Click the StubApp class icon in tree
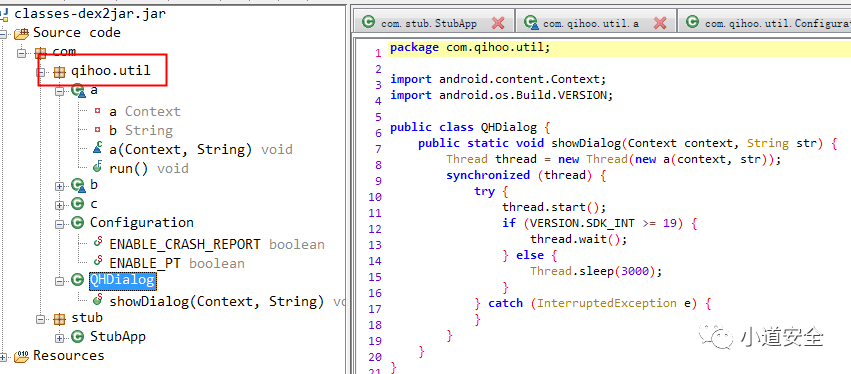 click(x=78, y=337)
